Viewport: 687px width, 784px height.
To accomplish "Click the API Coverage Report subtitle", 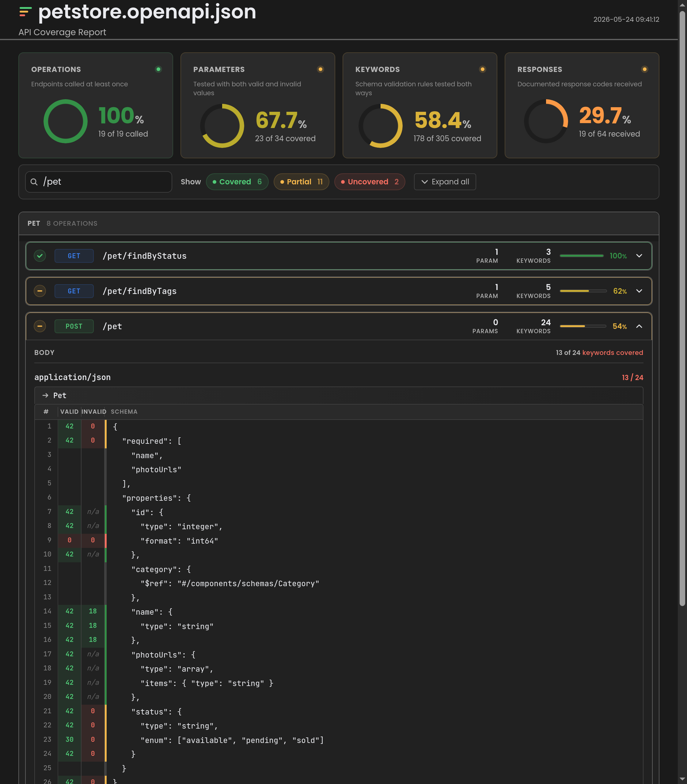I will point(62,32).
